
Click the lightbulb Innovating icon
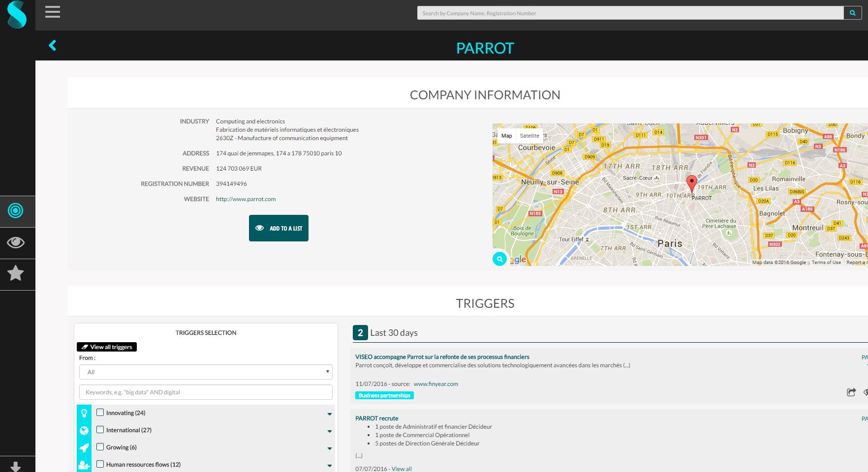(x=84, y=413)
